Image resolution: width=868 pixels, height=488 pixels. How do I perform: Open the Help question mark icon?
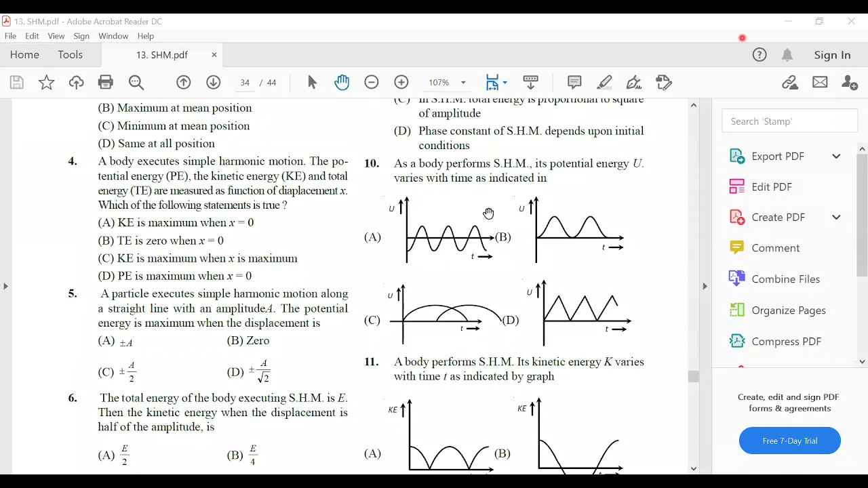tap(759, 55)
